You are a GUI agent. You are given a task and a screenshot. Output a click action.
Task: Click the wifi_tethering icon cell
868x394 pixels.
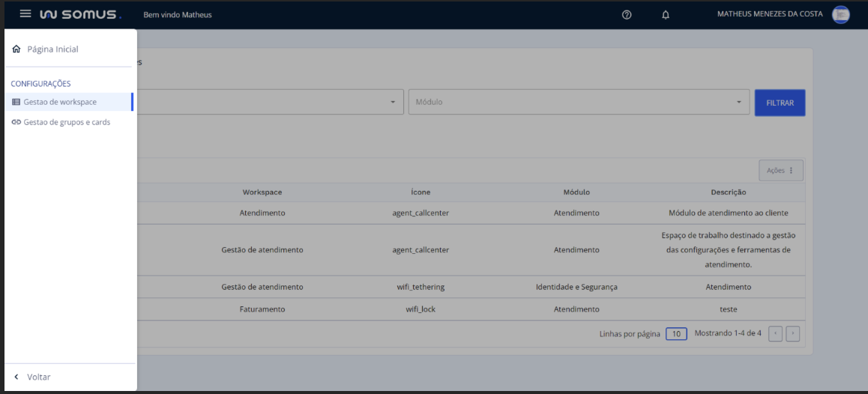coord(421,287)
